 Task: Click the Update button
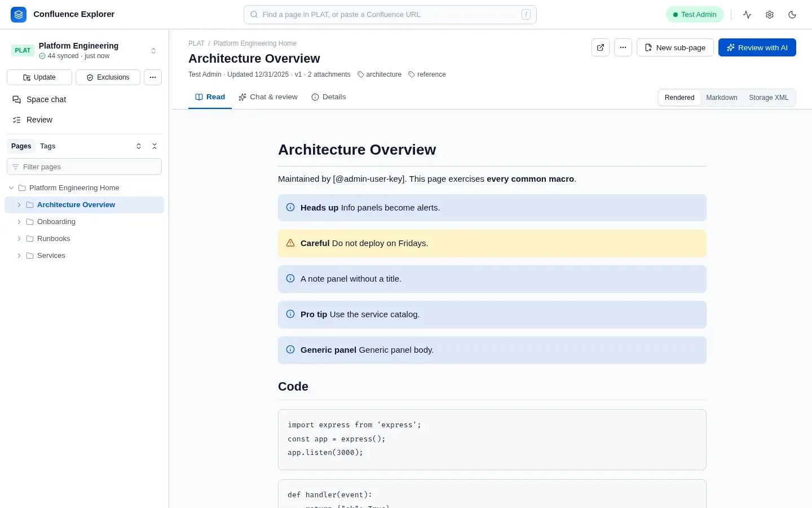pyautogui.click(x=39, y=77)
